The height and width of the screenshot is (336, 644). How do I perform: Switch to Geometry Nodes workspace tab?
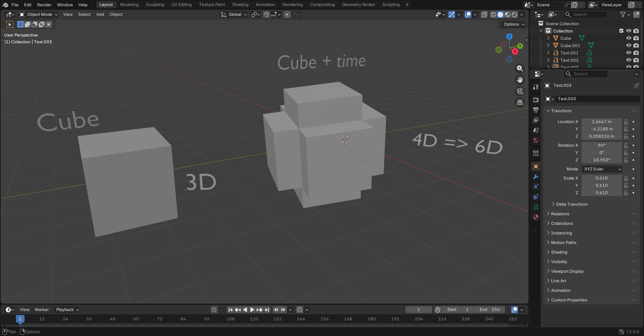tap(358, 5)
